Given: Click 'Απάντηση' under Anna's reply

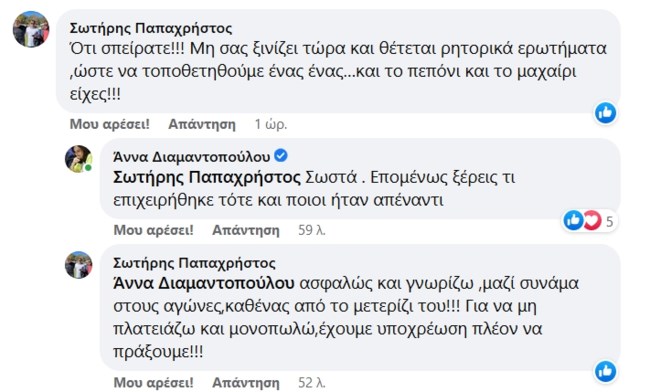Looking at the screenshot, I should 246,230.
